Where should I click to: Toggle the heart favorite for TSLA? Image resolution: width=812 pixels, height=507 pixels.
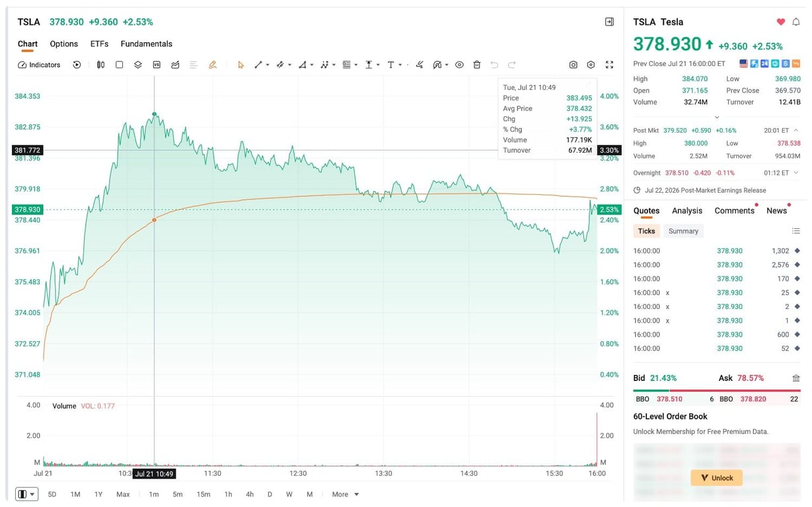(780, 22)
